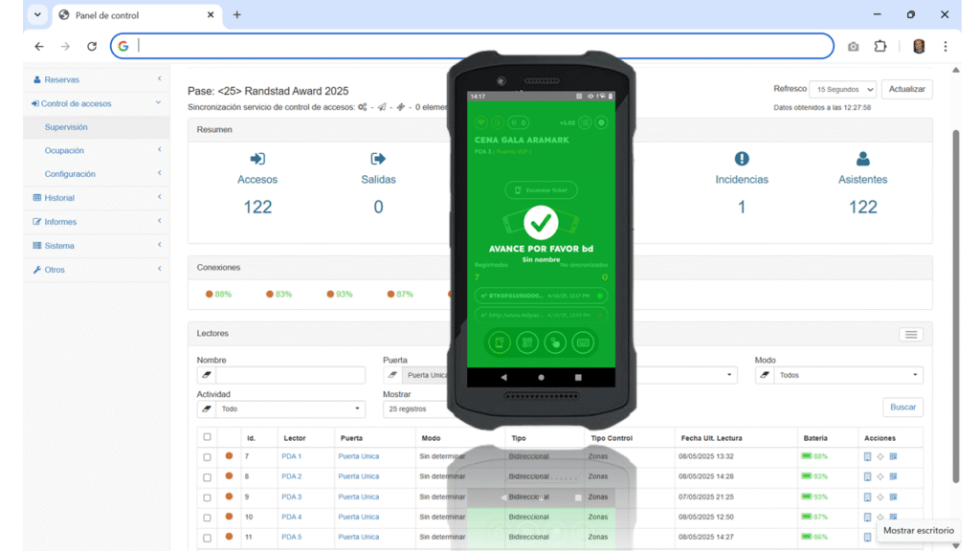Open the browser tab search chevron
This screenshot has height=551, width=980.
click(x=37, y=15)
